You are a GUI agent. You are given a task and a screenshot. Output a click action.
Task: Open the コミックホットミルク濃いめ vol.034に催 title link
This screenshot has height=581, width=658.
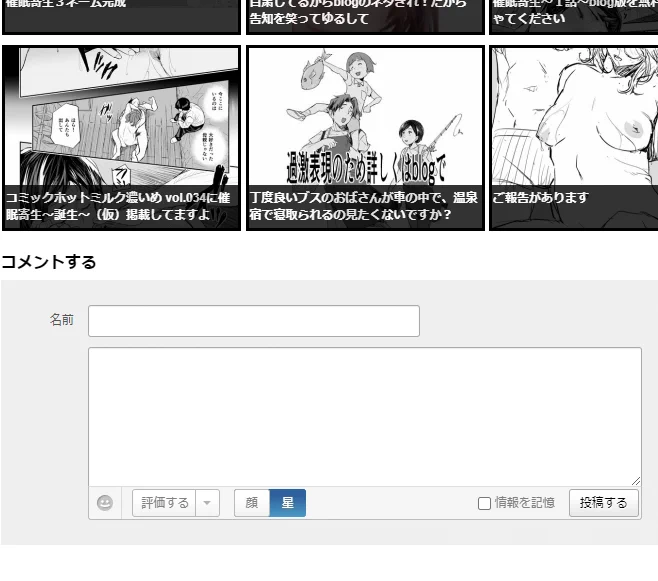[x=118, y=206]
